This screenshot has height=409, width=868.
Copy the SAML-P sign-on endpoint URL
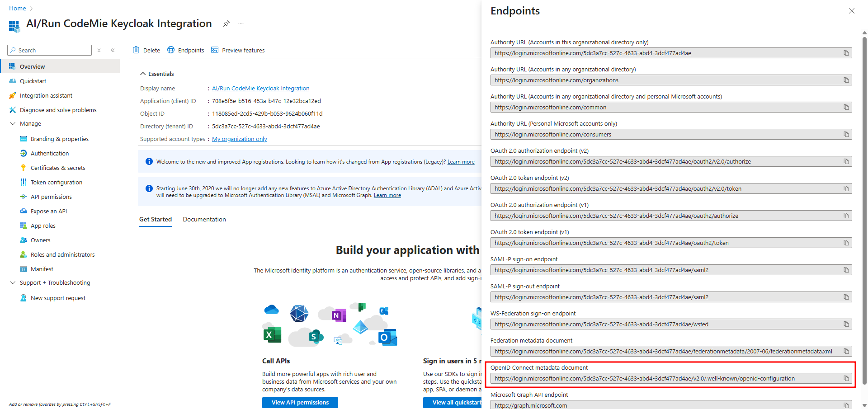pos(846,270)
